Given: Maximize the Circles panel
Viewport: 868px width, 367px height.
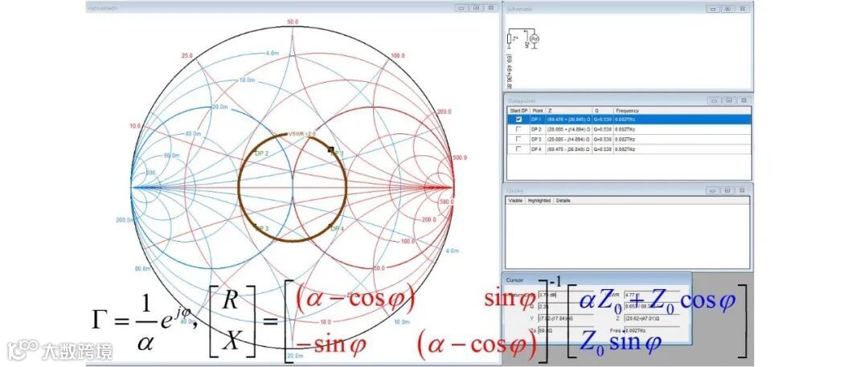Looking at the screenshot, I should (x=728, y=190).
